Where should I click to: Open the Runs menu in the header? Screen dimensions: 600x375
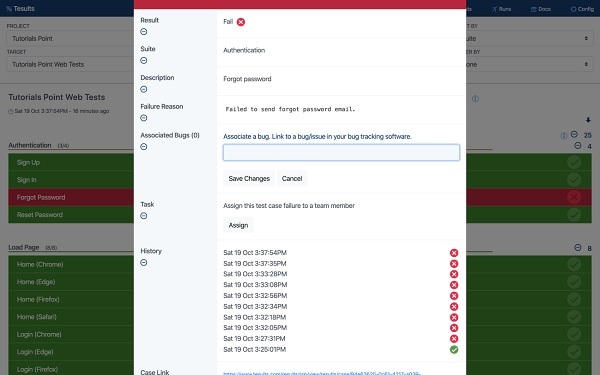[501, 9]
